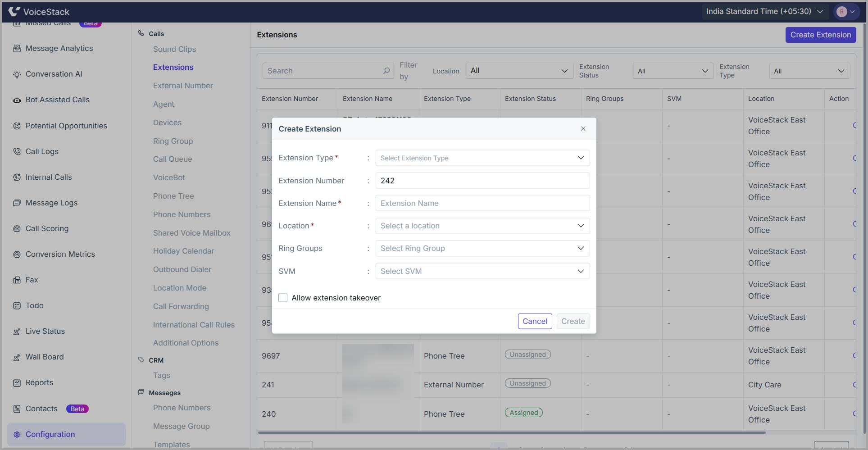Click the Wall Board icon
Image resolution: width=868 pixels, height=450 pixels.
point(17,357)
